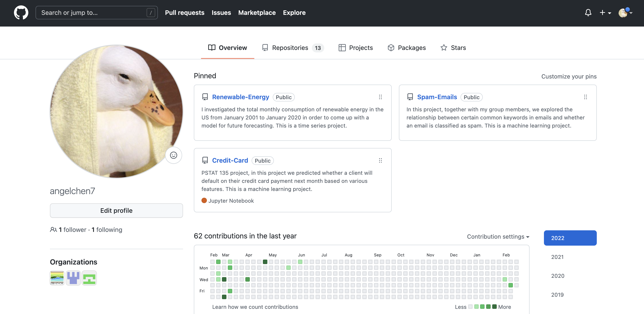Click the dark green May contribution square
The width and height of the screenshot is (644, 314).
pyautogui.click(x=265, y=262)
